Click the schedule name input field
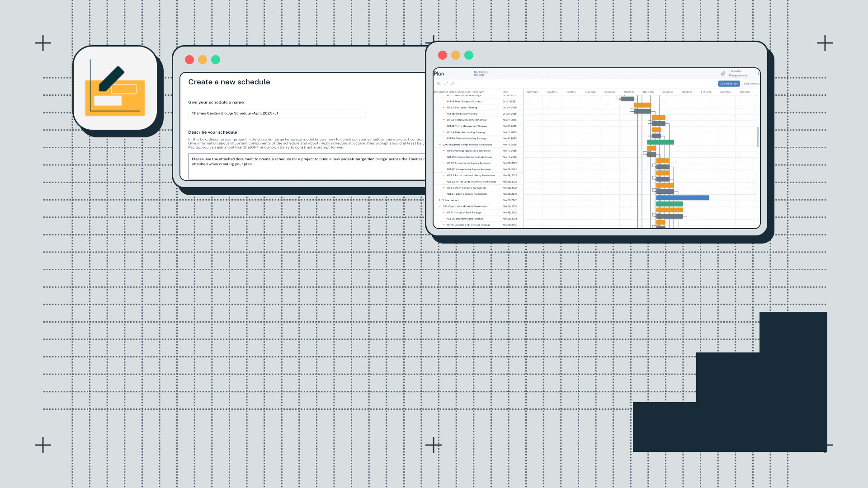The height and width of the screenshot is (488, 868). coord(277,113)
